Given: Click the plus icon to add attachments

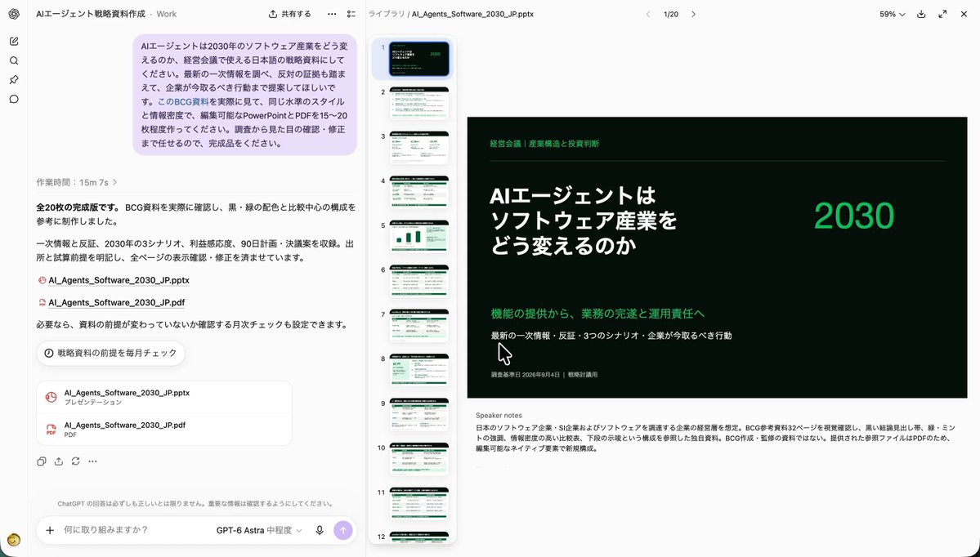Looking at the screenshot, I should 50,530.
